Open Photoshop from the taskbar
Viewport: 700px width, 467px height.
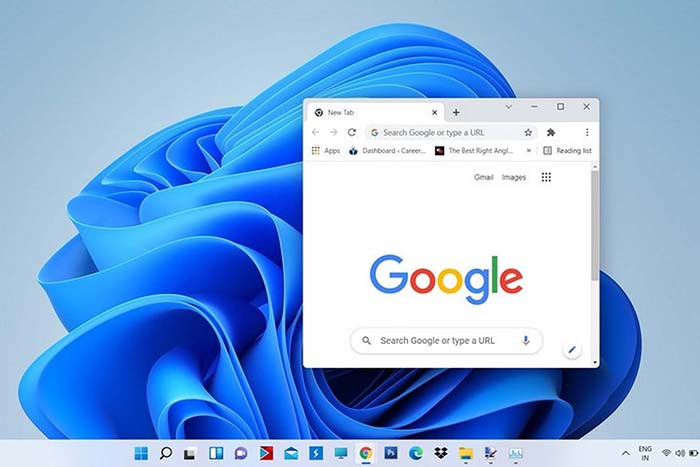[x=391, y=453]
